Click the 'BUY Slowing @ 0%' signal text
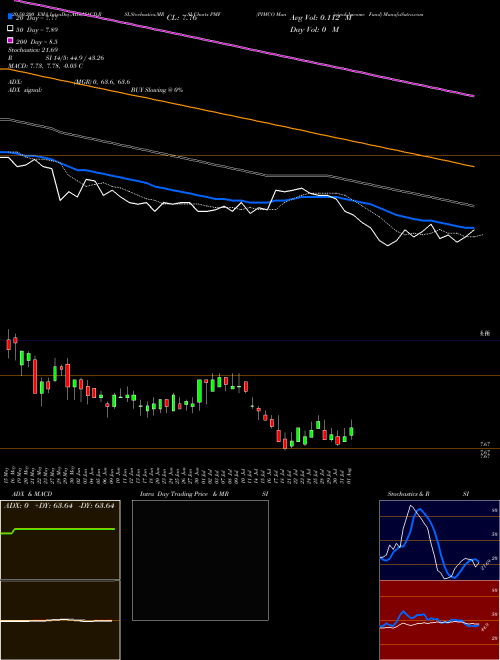This screenshot has height=660, width=500. click(x=157, y=90)
